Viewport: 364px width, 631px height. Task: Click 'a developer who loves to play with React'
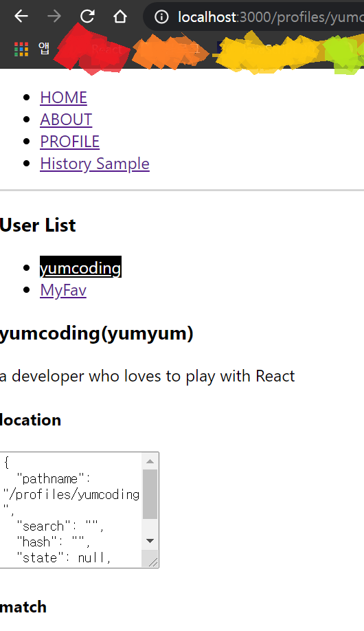pyautogui.click(x=147, y=376)
